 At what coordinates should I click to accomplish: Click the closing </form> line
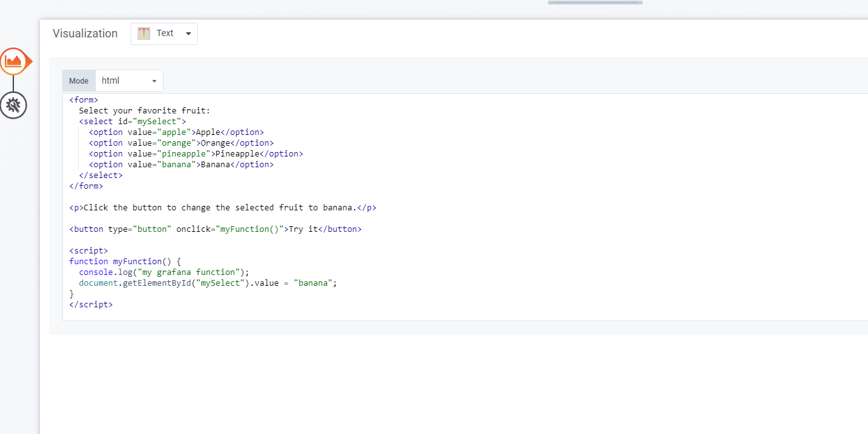[x=86, y=186]
